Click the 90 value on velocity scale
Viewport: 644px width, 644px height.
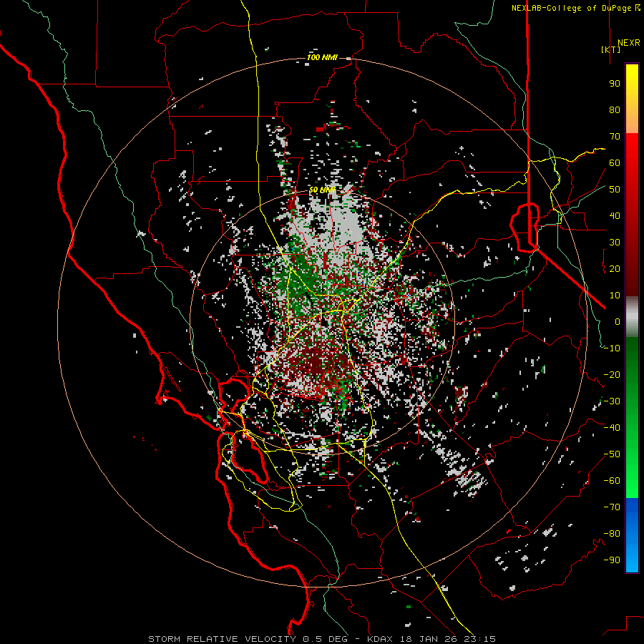pyautogui.click(x=615, y=84)
